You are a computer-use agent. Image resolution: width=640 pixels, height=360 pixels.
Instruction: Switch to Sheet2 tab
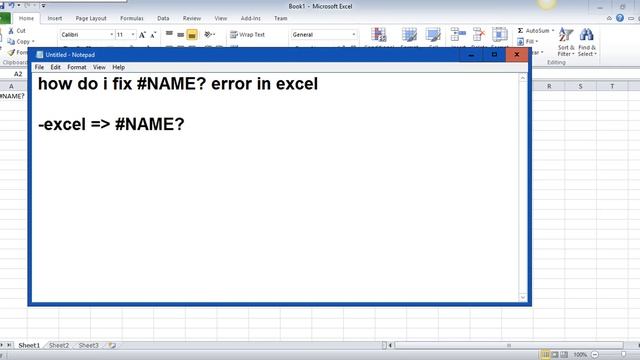59,346
